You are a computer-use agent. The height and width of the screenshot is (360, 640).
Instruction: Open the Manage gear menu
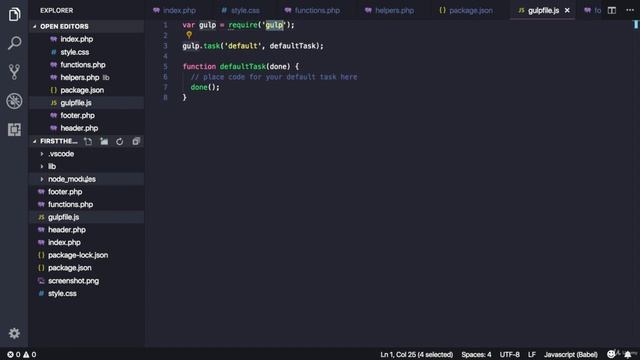coord(14,333)
